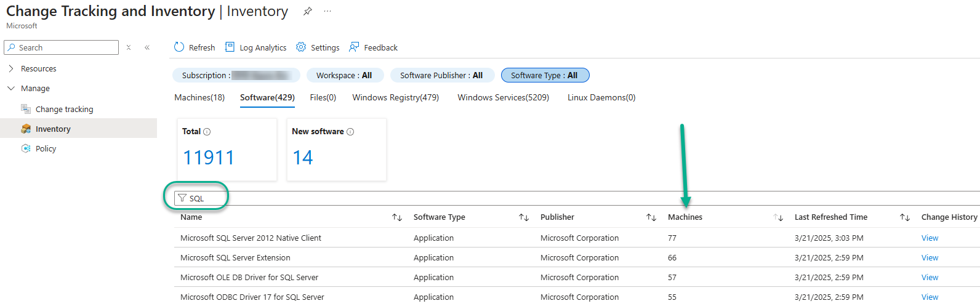The height and width of the screenshot is (306, 980).
Task: Open the Settings gear
Action: [301, 47]
